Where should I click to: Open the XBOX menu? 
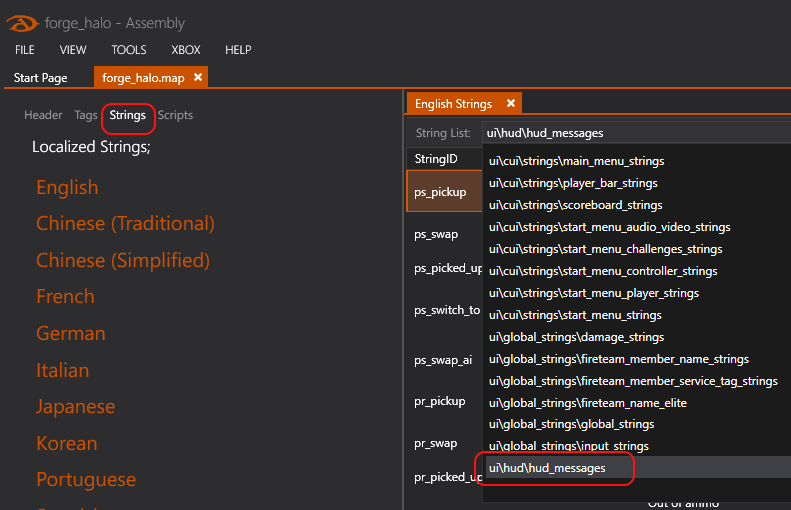186,50
